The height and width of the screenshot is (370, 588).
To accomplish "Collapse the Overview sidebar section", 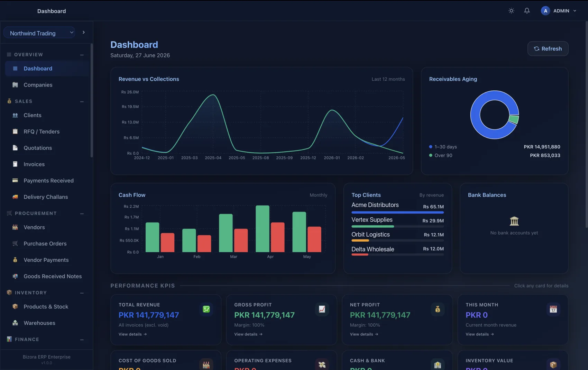I will point(82,55).
